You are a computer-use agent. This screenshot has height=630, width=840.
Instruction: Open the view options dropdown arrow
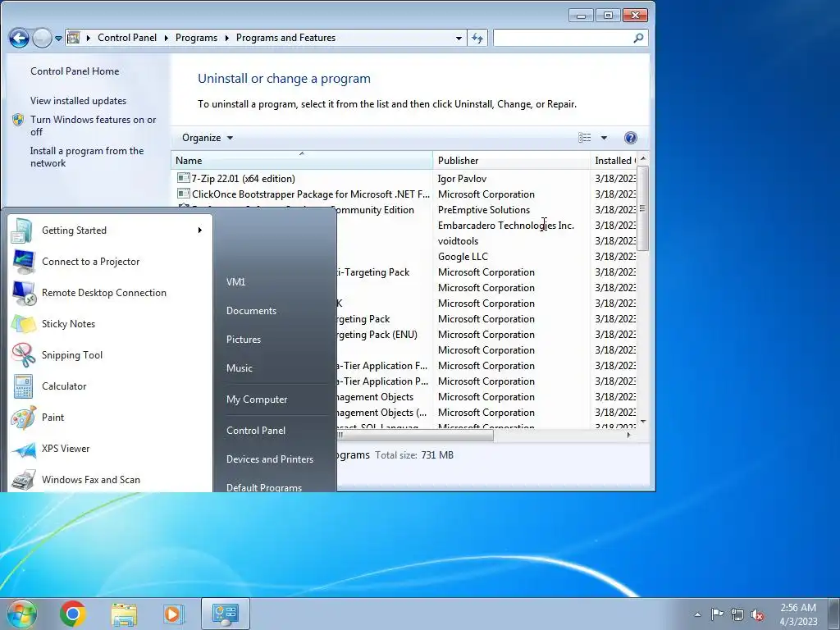pos(604,138)
